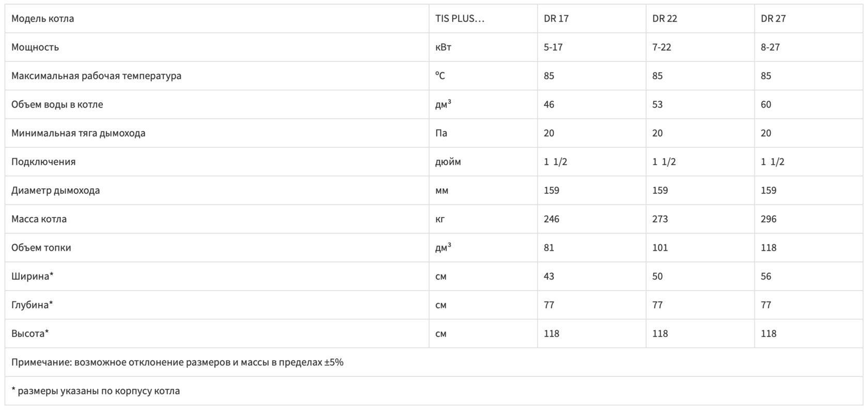Click the "Объем воды в котле" label
868x410 pixels.
[x=57, y=104]
